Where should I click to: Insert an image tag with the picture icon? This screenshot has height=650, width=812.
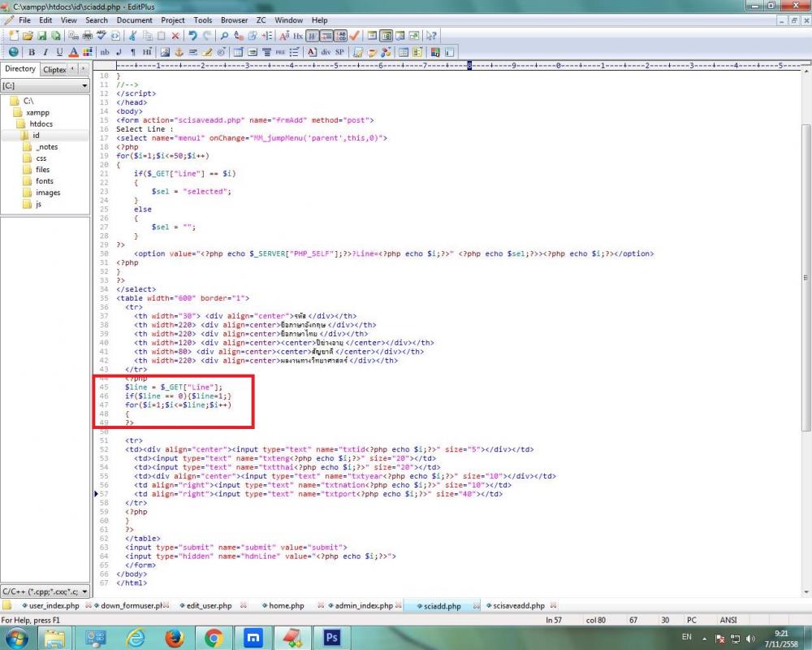coord(165,52)
